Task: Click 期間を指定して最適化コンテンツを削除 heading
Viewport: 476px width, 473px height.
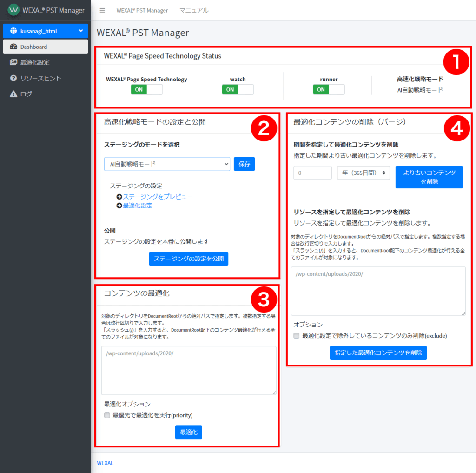Action: tap(346, 145)
